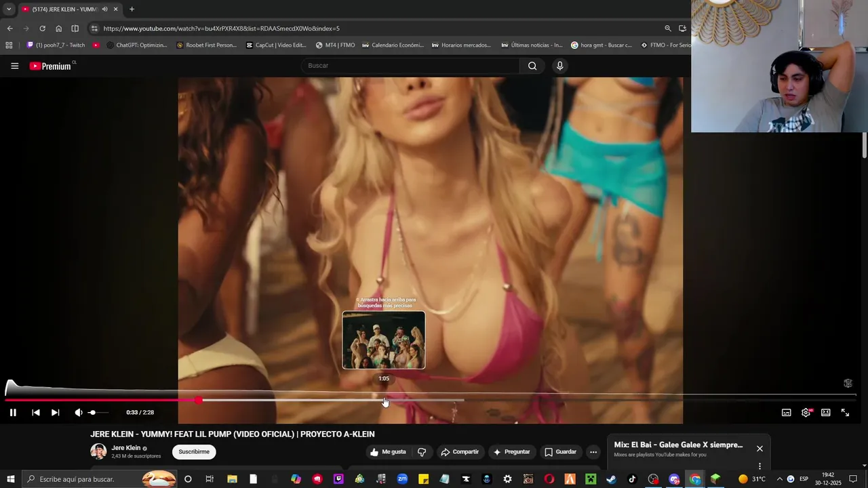
Task: Start voice search with microphone
Action: [x=559, y=66]
